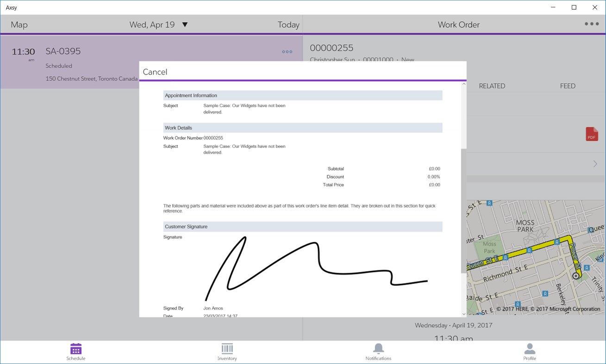Expand the attachment row using the right chevron
606x364 pixels.
595,163
